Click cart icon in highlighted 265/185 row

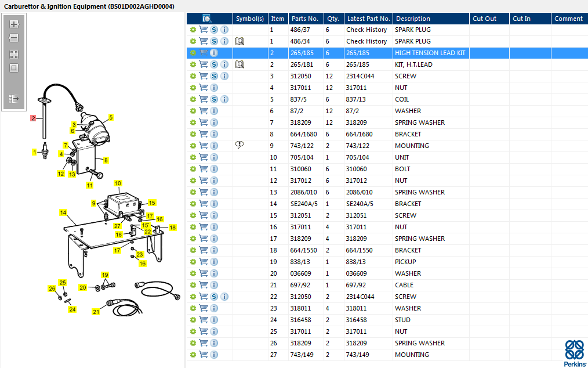point(204,53)
